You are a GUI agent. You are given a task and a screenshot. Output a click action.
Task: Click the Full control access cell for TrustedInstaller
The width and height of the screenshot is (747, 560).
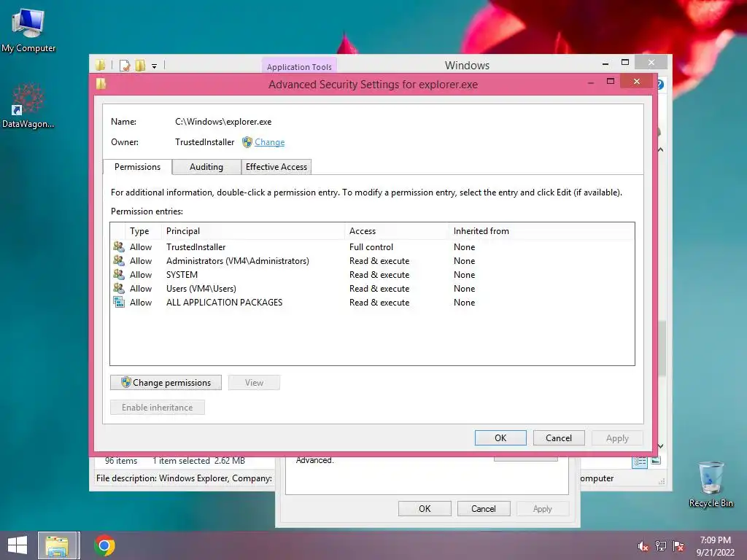[371, 247]
